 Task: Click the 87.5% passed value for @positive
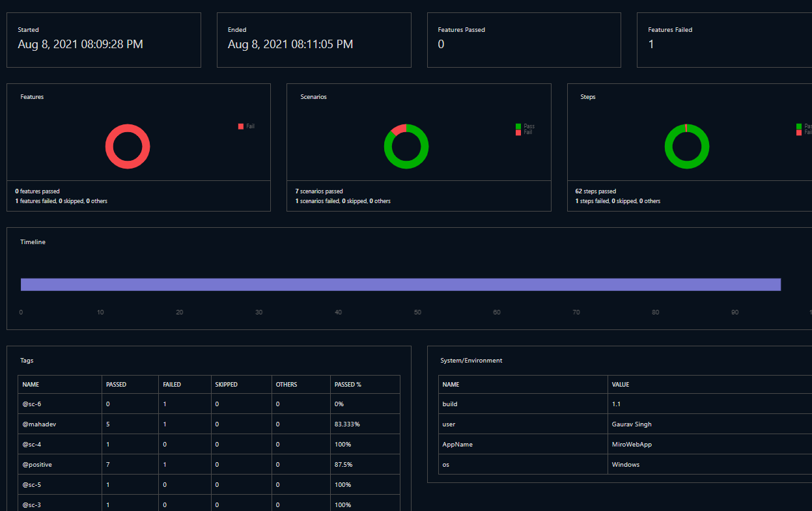click(x=343, y=465)
